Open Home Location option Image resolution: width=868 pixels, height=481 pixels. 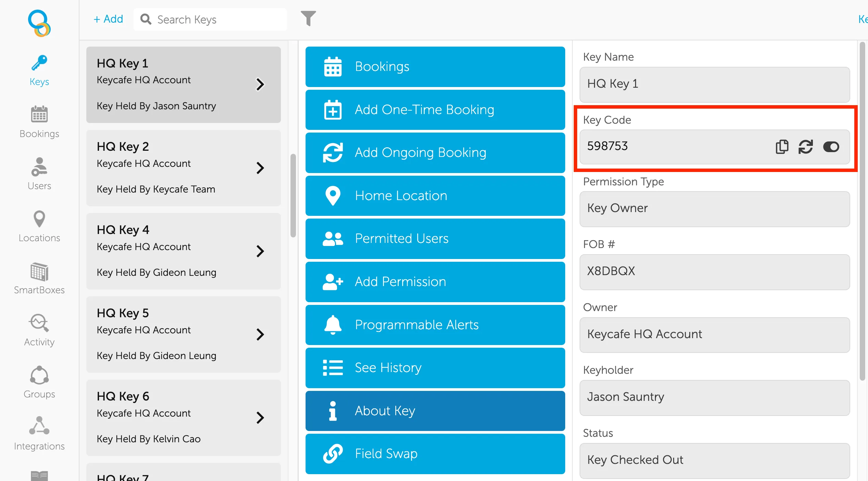click(x=435, y=196)
